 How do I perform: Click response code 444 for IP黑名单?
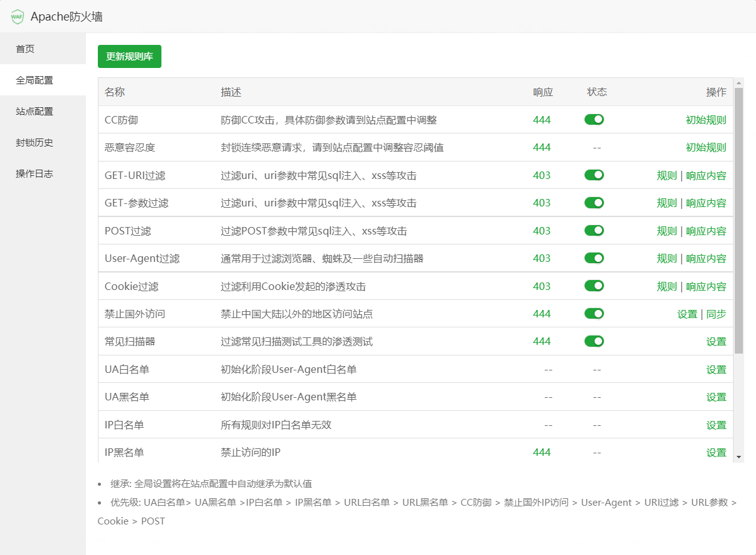(x=542, y=452)
